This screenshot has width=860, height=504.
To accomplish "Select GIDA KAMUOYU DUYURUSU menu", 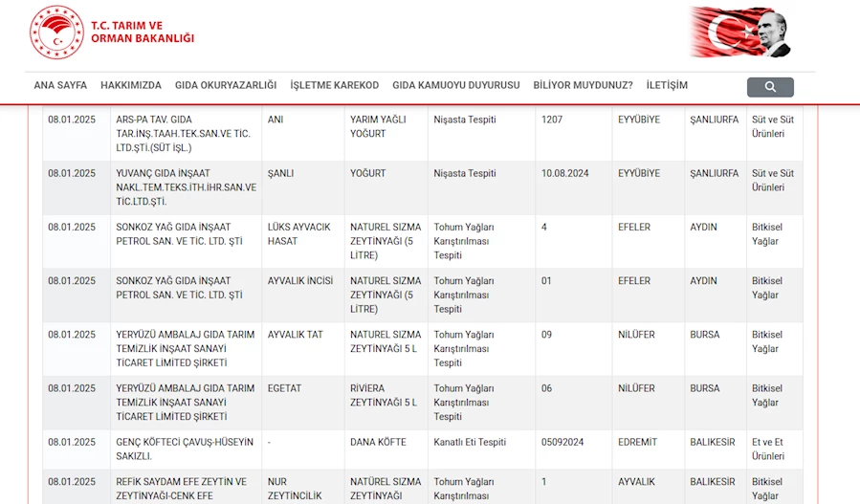I will [456, 85].
